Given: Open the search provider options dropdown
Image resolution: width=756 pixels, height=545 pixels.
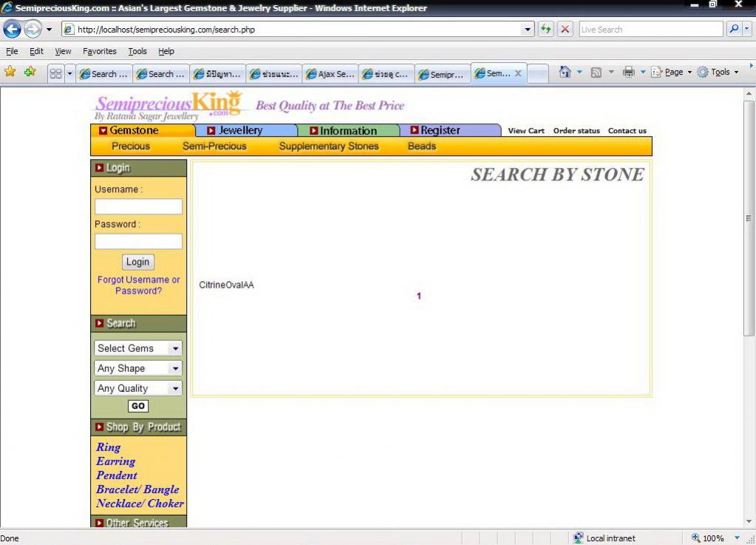Looking at the screenshot, I should click(747, 30).
